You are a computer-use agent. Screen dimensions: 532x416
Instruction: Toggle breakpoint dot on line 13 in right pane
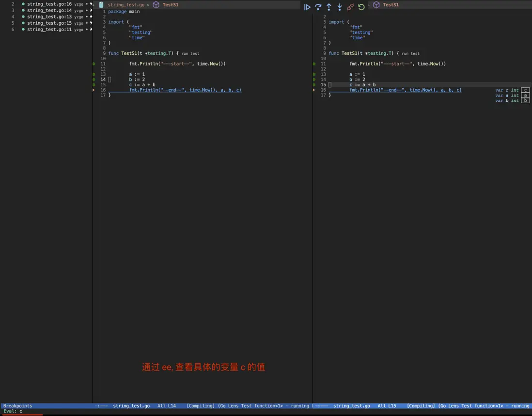[314, 74]
